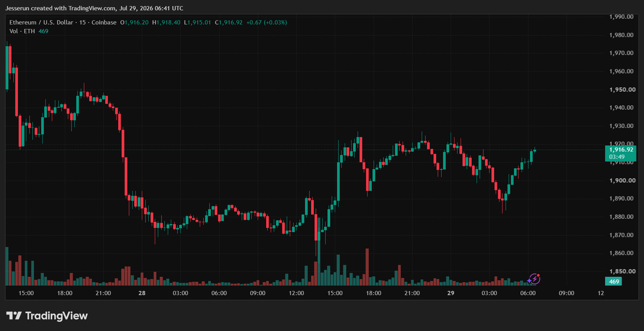
Task: Click the current price tag 1,916.92
Action: pos(621,150)
